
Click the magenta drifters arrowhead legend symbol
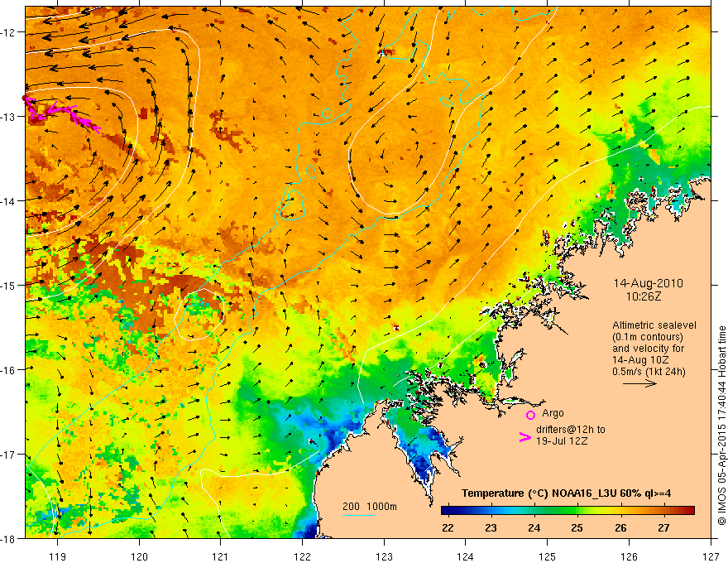point(524,436)
